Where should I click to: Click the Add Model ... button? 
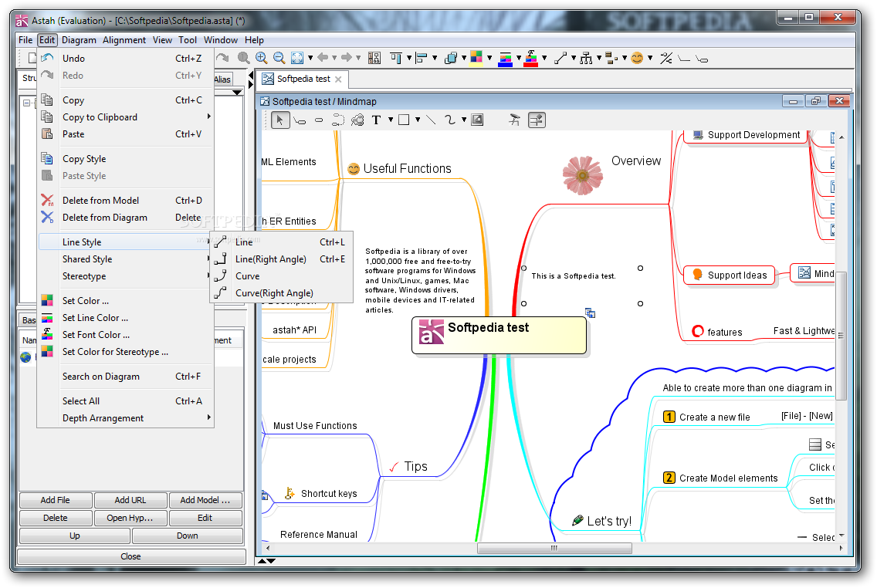205,500
